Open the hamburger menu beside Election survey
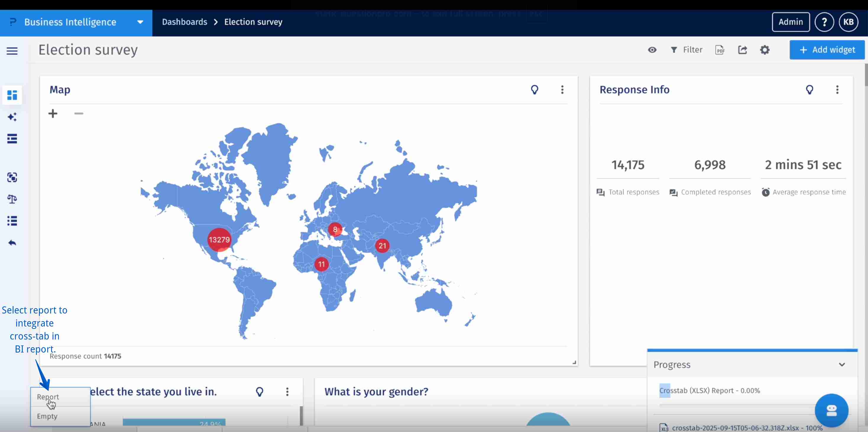The image size is (868, 432). 12,51
